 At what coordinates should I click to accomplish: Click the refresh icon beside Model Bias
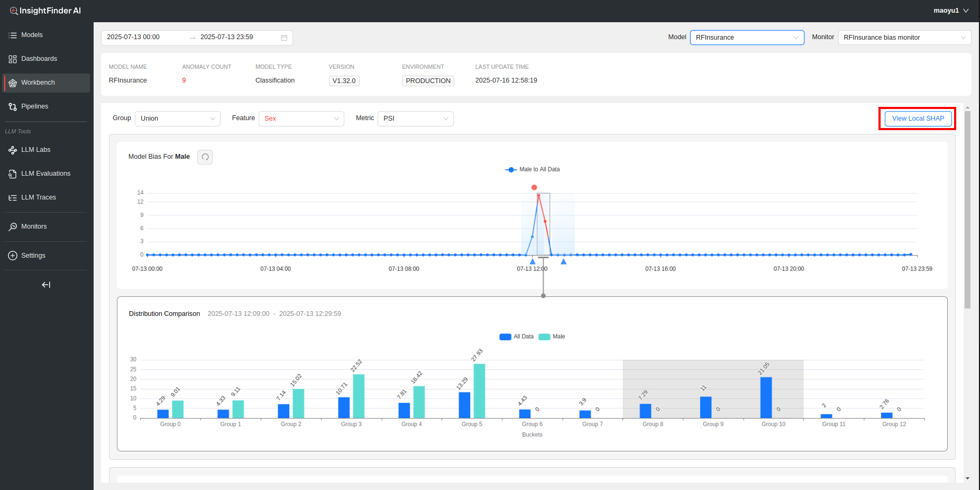(205, 157)
